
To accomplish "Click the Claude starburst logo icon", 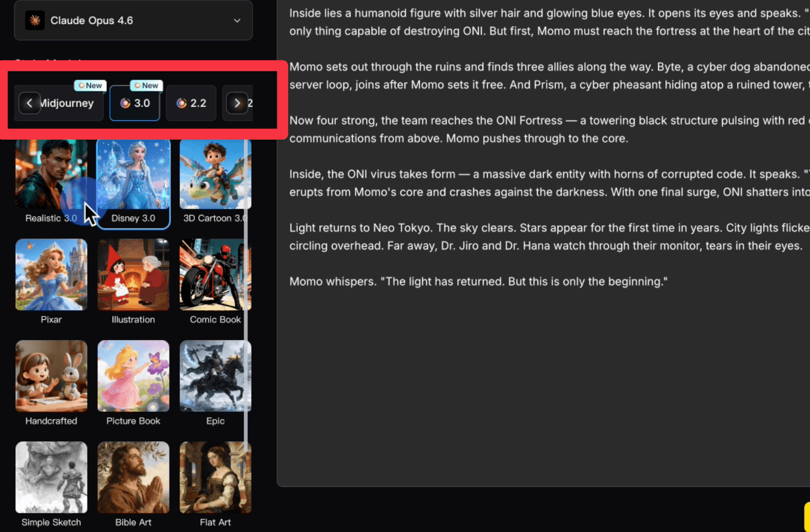I will [35, 21].
